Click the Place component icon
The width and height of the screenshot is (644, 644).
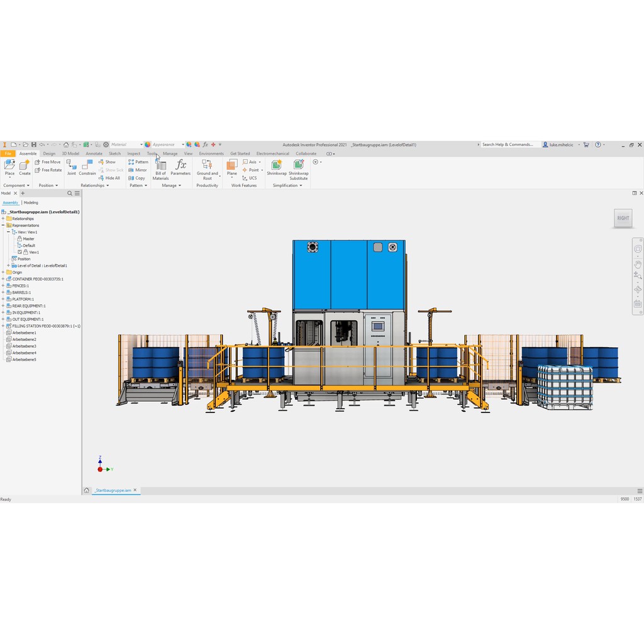pos(9,165)
